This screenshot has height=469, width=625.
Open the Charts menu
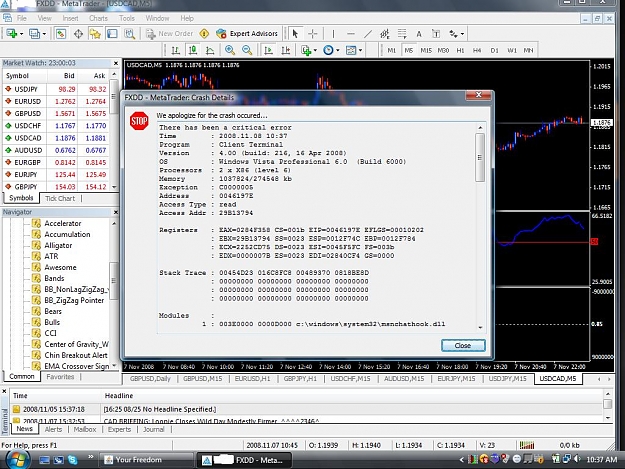[x=98, y=18]
